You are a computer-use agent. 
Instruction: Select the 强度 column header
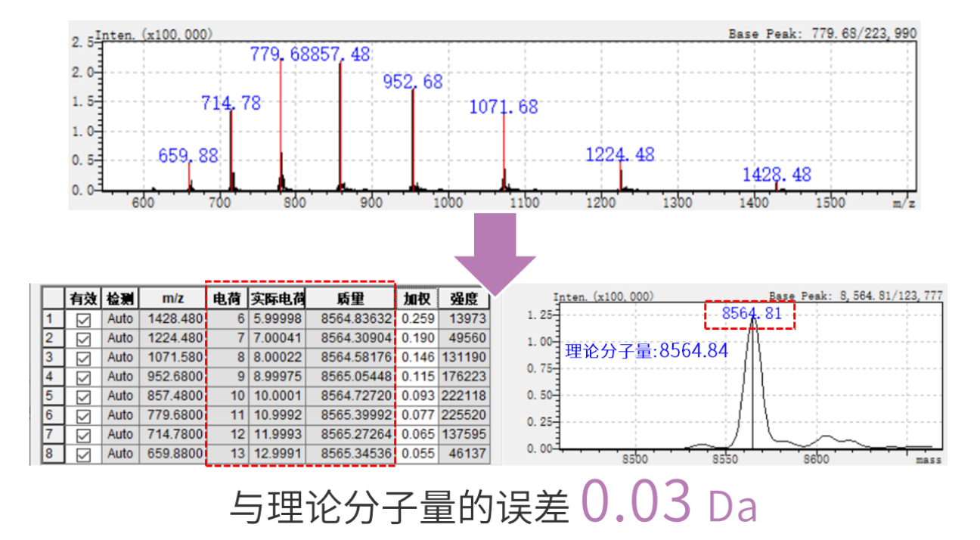(462, 299)
